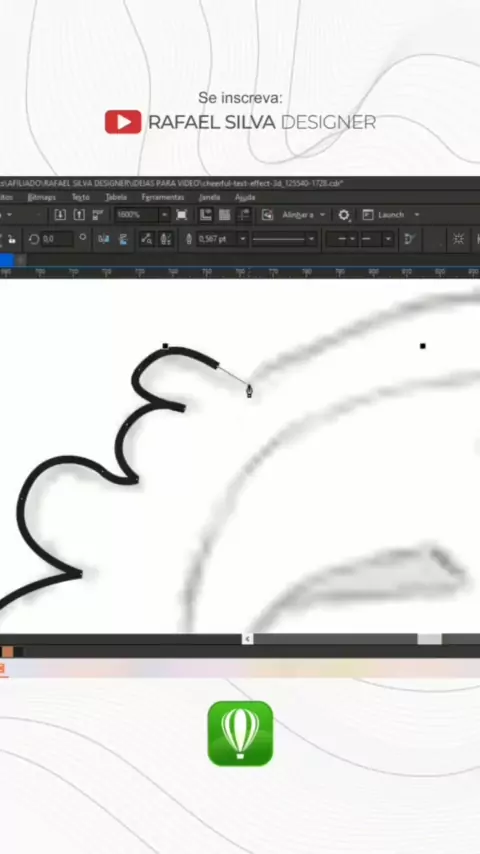Toggle the show guidelines button
Image resolution: width=480 pixels, height=854 pixels.
(244, 215)
